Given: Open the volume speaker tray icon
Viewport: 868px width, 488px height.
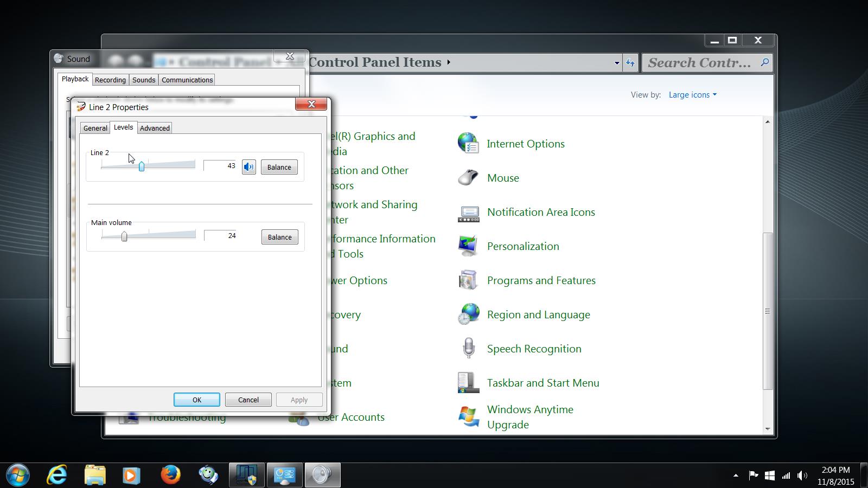Looking at the screenshot, I should tap(802, 476).
